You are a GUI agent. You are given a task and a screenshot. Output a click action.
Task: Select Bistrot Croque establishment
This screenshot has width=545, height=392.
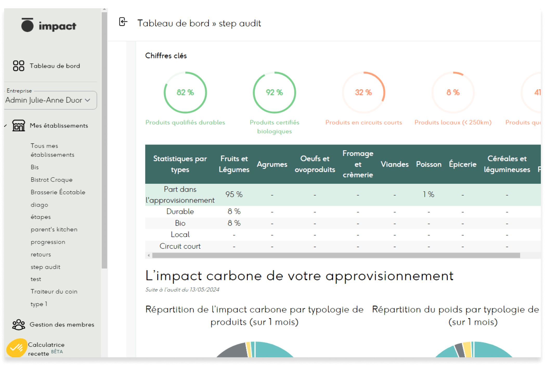tap(51, 180)
